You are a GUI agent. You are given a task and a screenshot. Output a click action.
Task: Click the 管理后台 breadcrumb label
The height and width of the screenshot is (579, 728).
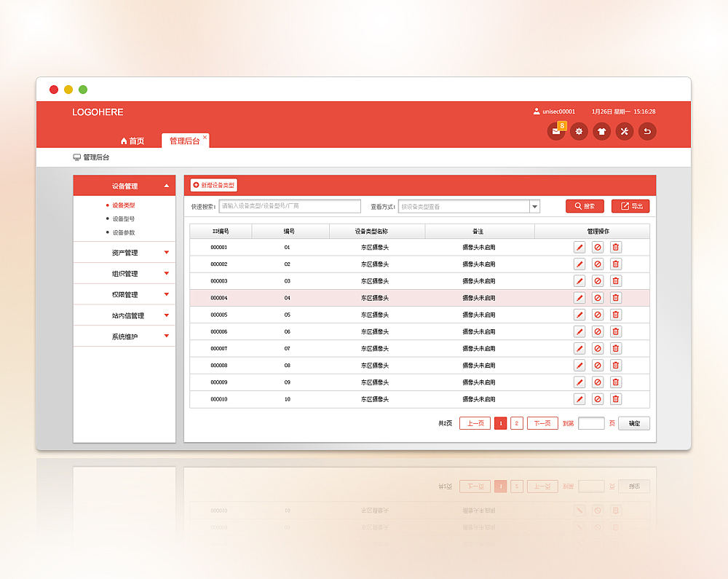tap(96, 157)
